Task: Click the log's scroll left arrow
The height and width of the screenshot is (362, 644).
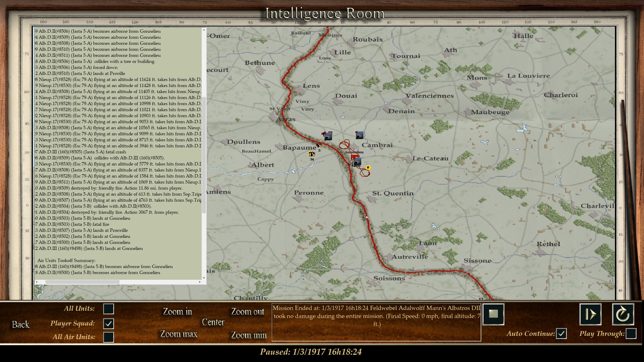Action: (x=37, y=282)
